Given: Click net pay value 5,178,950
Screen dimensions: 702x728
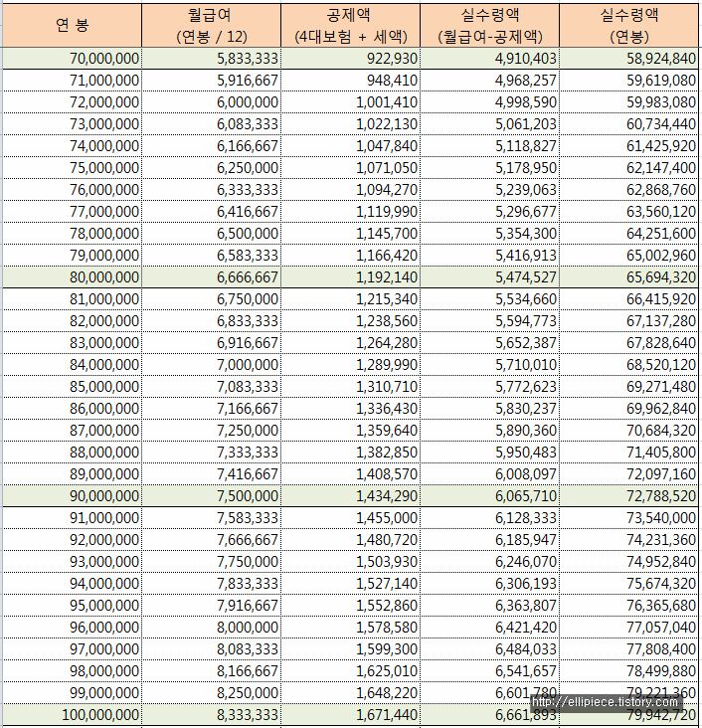Looking at the screenshot, I should (490, 168).
